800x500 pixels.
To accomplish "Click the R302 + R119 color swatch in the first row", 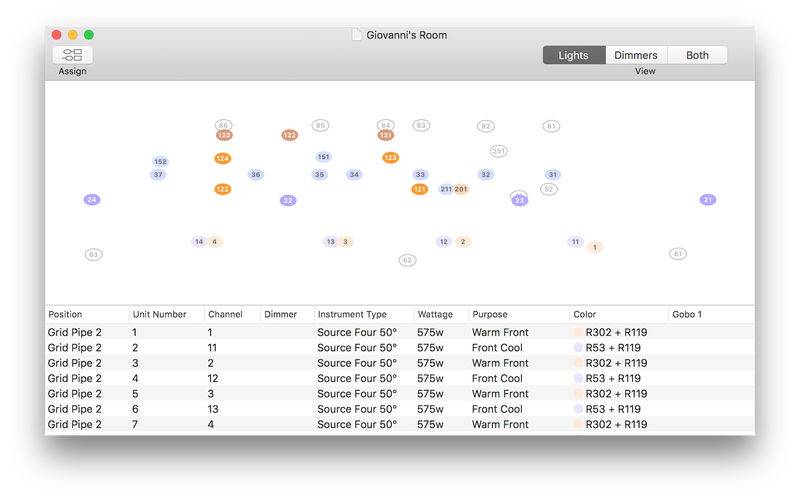I will pos(578,332).
